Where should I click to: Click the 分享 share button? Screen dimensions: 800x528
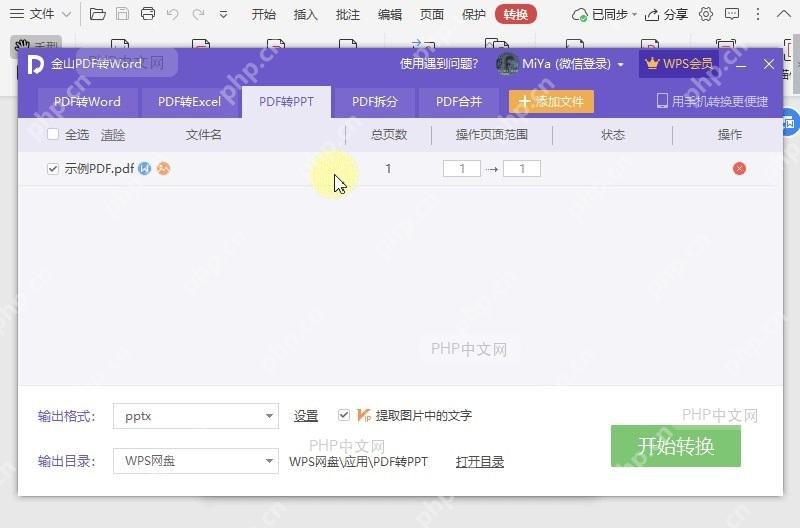point(666,14)
